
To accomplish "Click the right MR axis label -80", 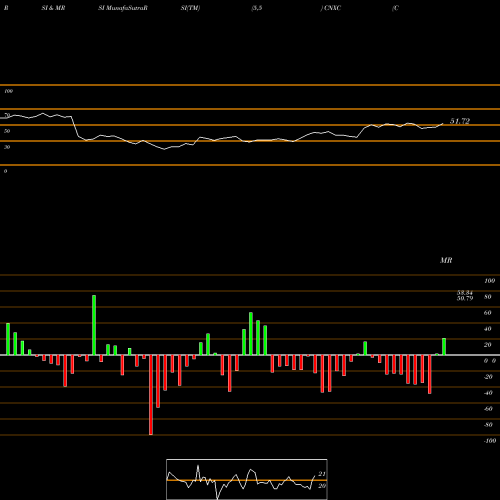I will coord(488,425).
